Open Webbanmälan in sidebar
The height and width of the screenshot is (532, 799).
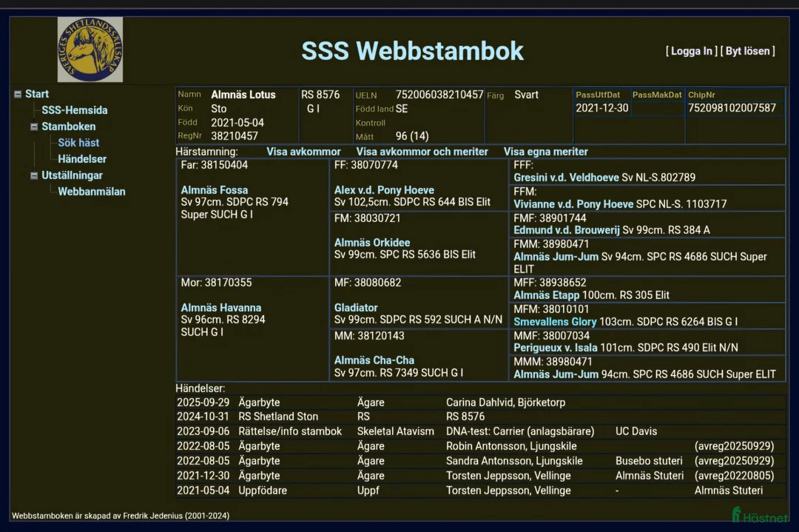[92, 192]
